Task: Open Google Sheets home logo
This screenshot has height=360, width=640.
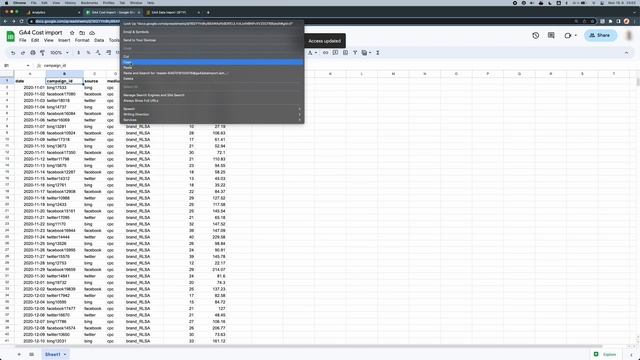Action: coord(11,36)
